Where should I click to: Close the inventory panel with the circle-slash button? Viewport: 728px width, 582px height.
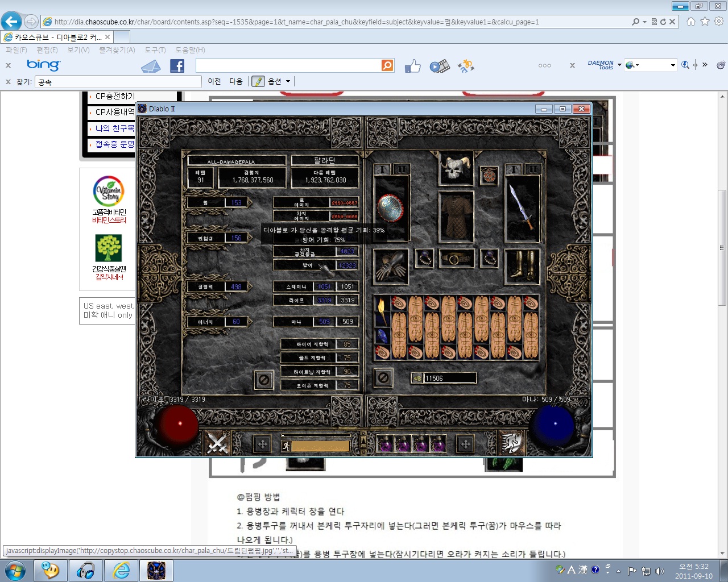[384, 377]
